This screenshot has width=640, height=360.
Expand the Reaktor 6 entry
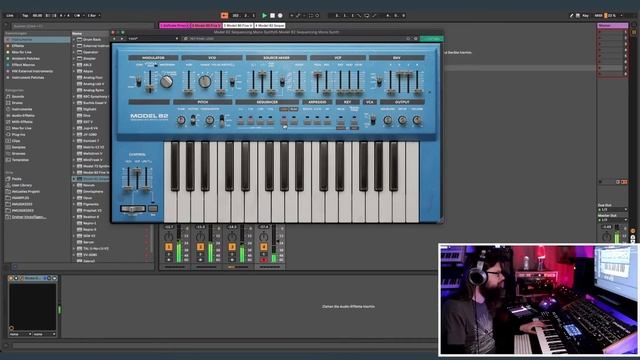point(74,217)
